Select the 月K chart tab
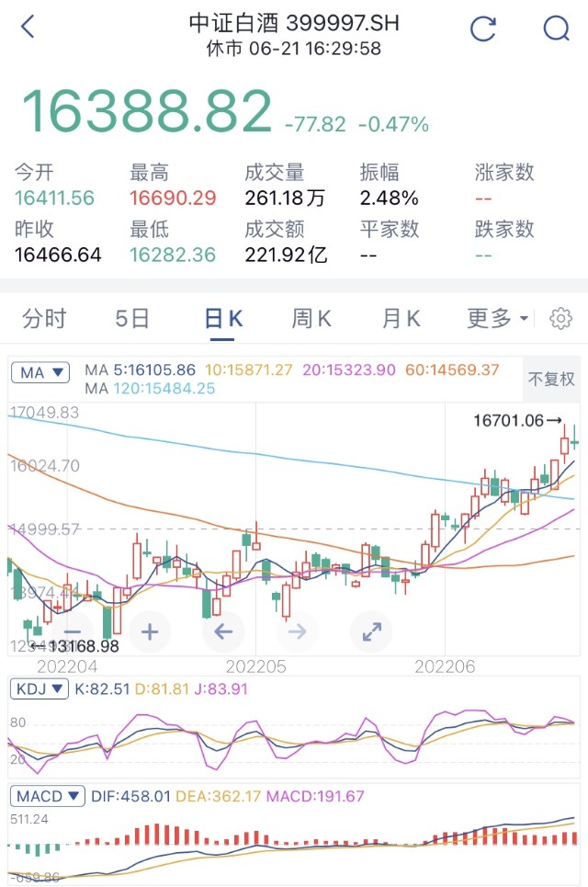588x887 pixels. [x=401, y=319]
